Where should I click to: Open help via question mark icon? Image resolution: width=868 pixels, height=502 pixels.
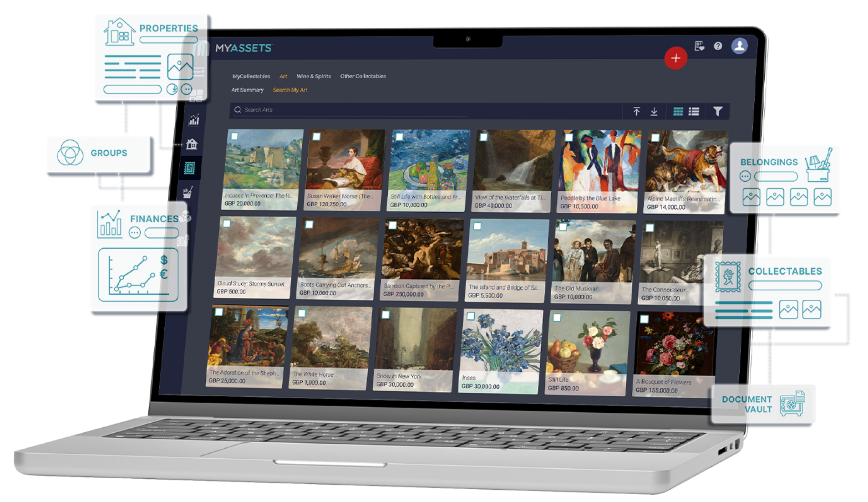coord(718,46)
